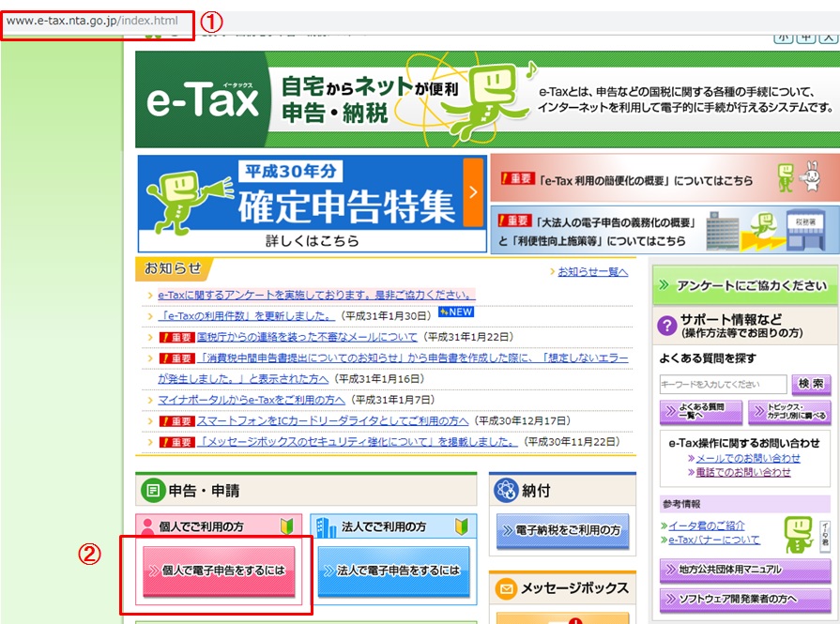Viewport: 840px width, 624px height.
Task: Open 大法人の電子申告の義務化 banner
Action: click(x=664, y=230)
